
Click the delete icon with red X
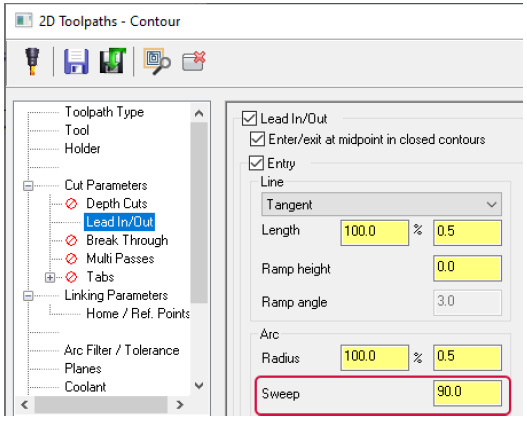194,61
